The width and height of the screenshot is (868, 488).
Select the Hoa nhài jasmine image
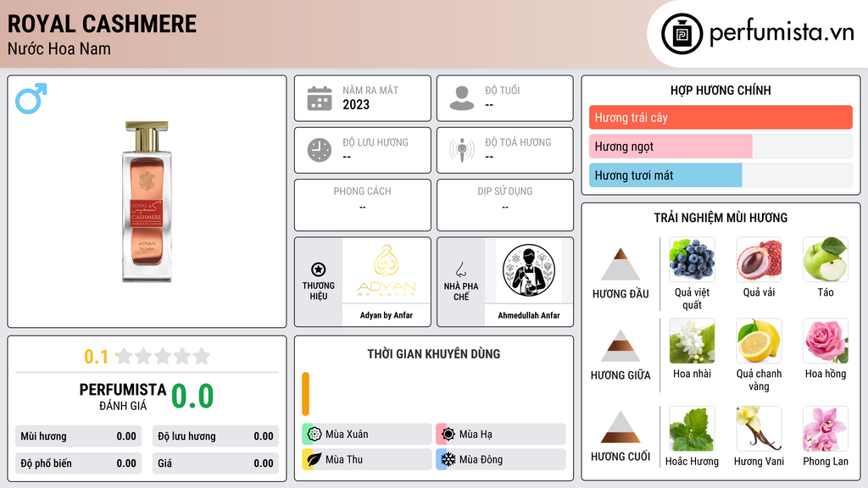[692, 341]
